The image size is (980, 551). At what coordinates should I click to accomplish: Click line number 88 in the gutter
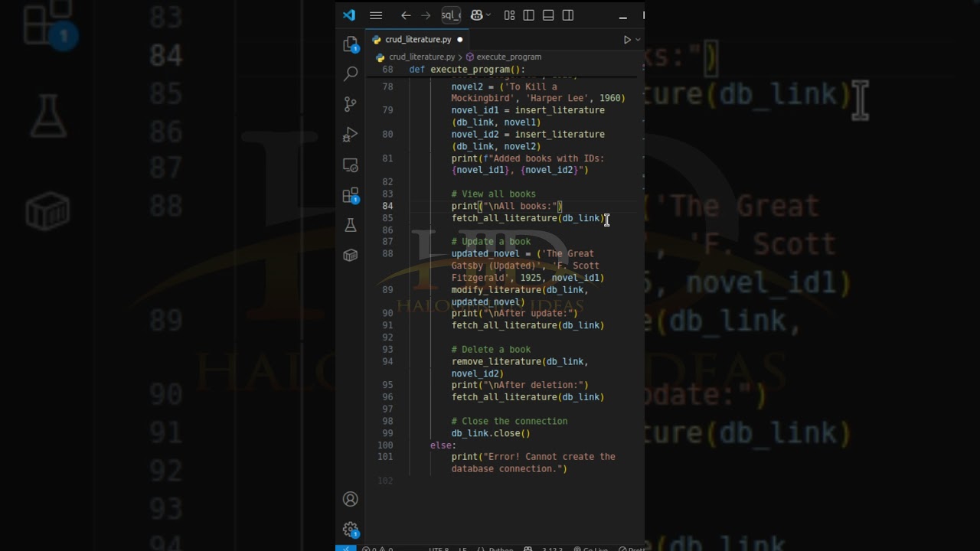click(388, 253)
